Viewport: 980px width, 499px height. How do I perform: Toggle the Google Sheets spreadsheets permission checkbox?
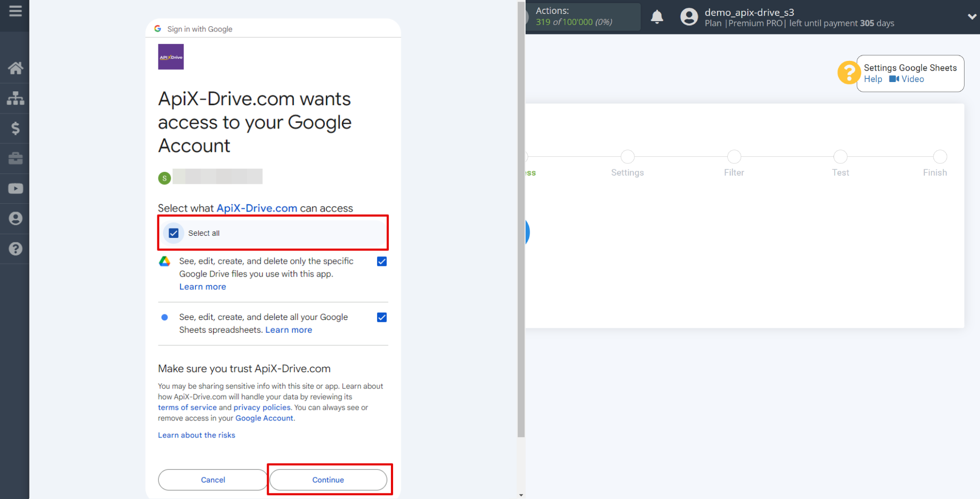point(382,317)
